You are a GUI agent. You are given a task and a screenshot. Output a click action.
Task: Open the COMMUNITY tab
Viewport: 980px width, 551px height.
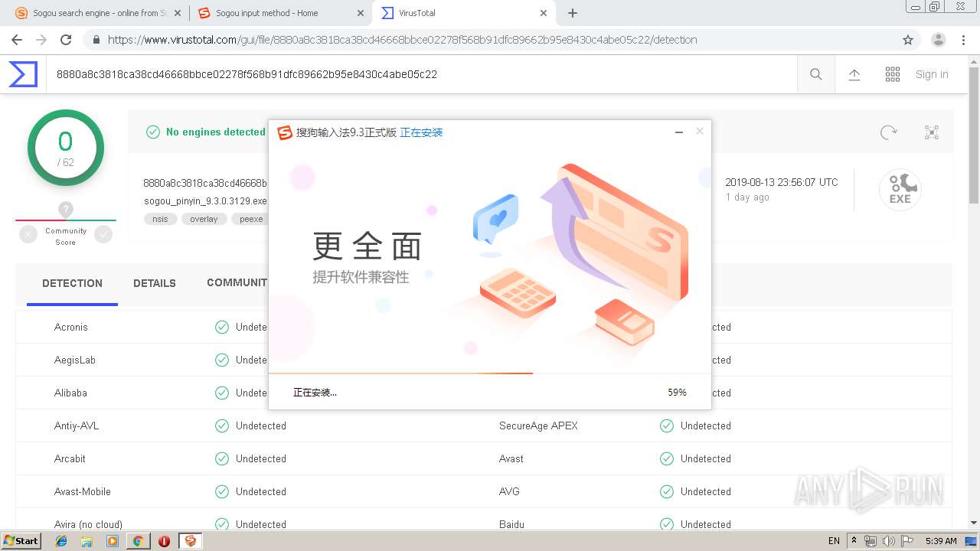point(237,283)
